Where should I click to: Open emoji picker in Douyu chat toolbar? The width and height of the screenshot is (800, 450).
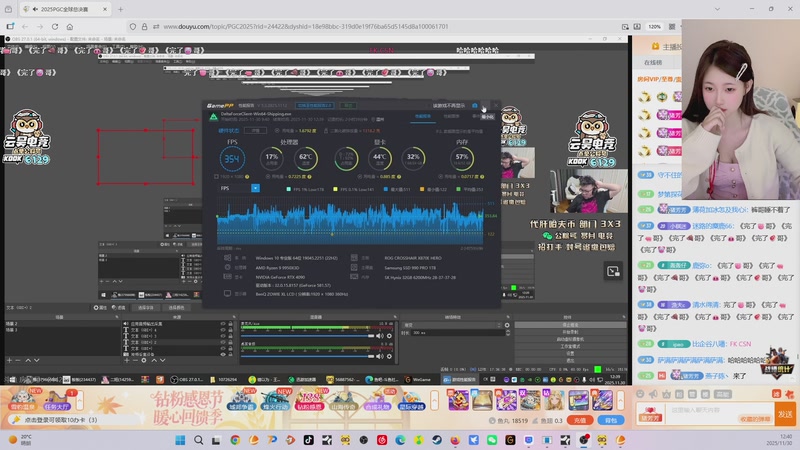click(x=640, y=394)
